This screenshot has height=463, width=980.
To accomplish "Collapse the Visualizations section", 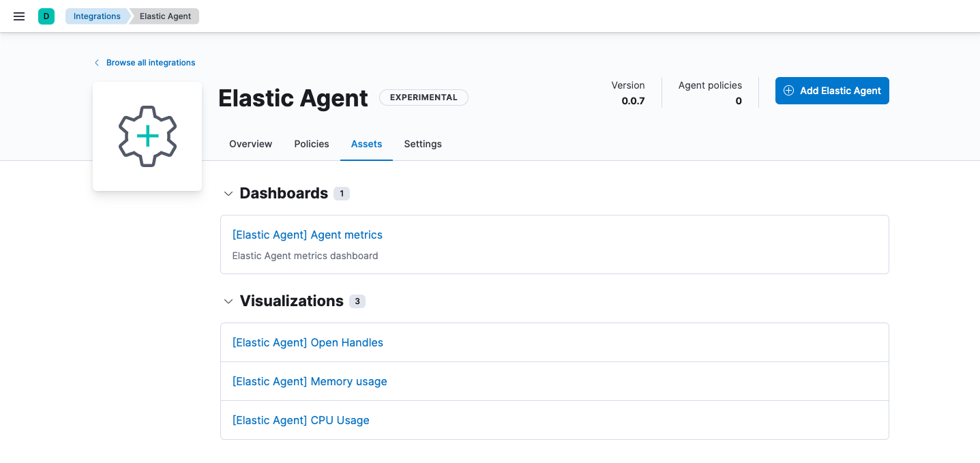I will [x=228, y=301].
